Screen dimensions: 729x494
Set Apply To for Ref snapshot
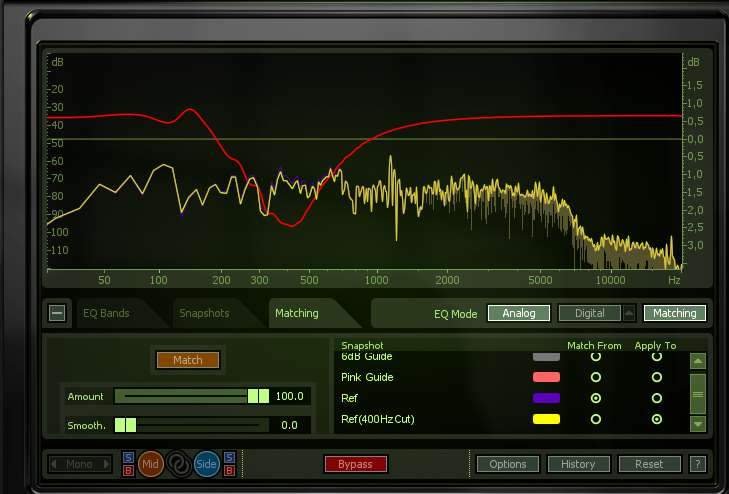pos(656,398)
